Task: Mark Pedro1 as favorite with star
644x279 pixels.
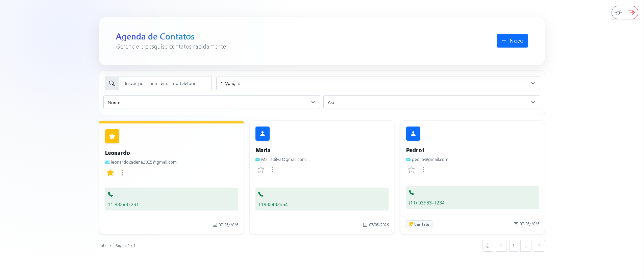Action: pos(411,170)
